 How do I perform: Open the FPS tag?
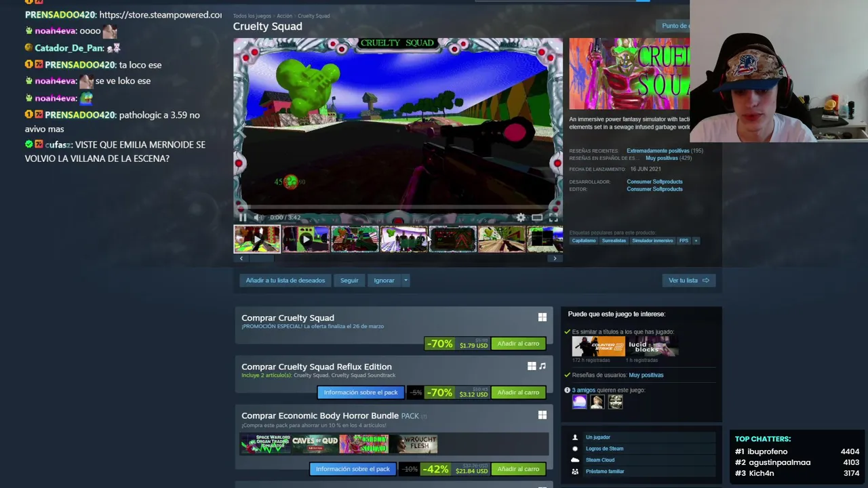[x=684, y=241]
